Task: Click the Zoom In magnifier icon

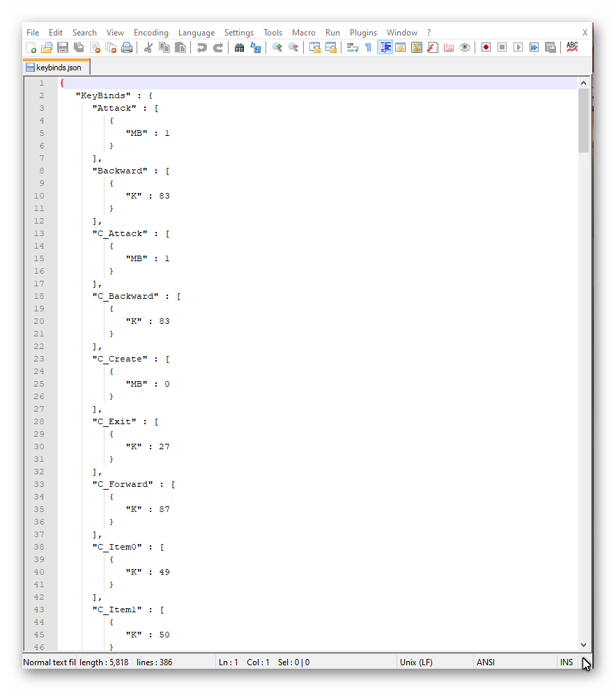Action: [277, 47]
